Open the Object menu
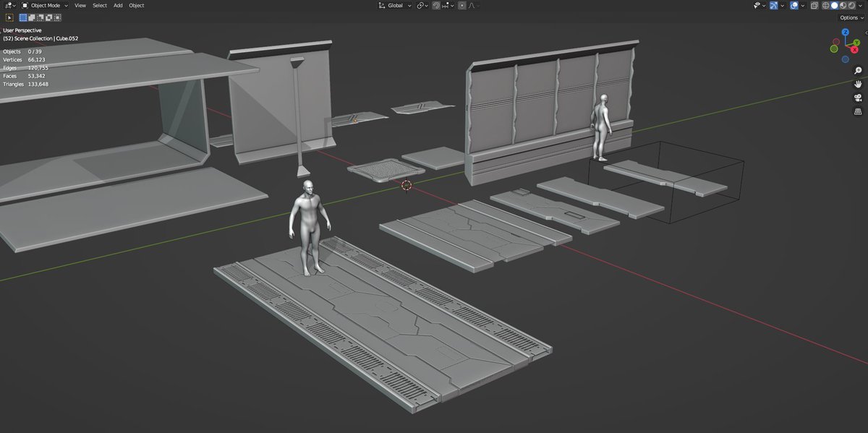Image resolution: width=868 pixels, height=433 pixels. (x=135, y=5)
